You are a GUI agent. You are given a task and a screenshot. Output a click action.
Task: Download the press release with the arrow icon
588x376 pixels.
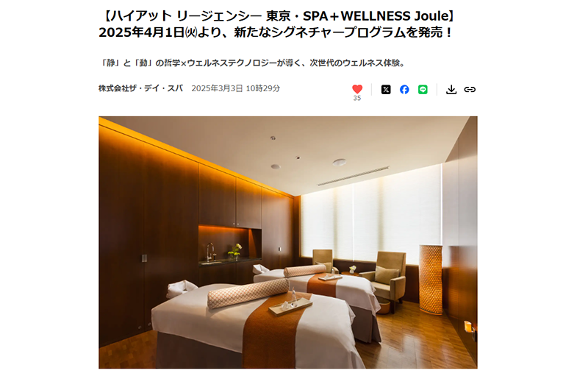coord(451,89)
